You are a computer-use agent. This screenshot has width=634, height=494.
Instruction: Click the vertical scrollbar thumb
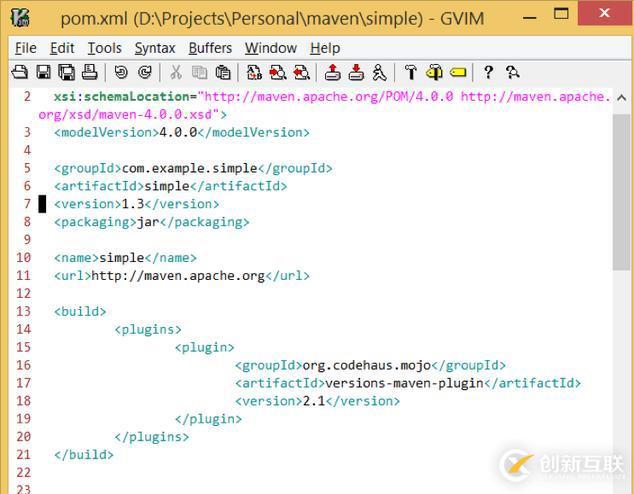(621, 192)
